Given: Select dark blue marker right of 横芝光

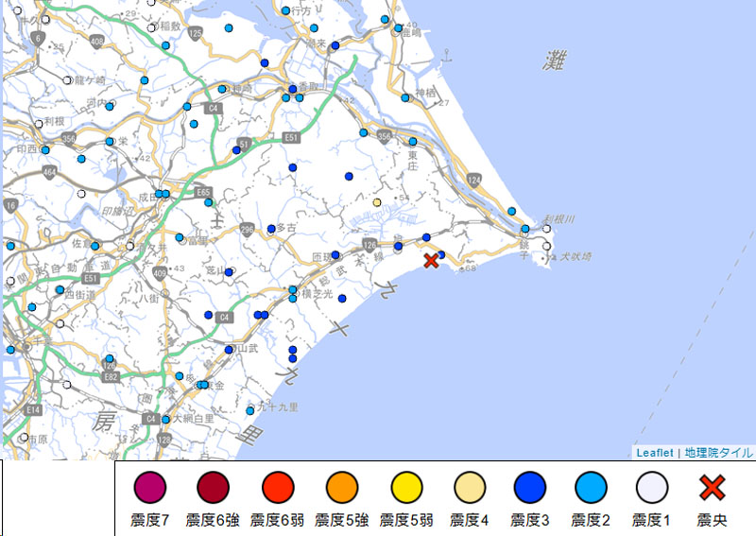Looking at the screenshot, I should point(342,299).
